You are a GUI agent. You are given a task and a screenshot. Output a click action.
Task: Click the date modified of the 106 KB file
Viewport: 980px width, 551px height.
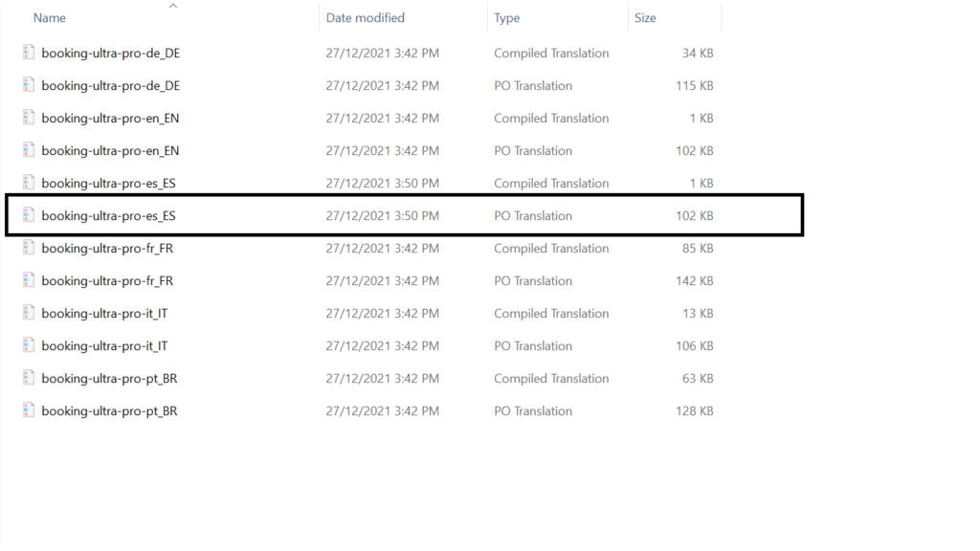(383, 345)
